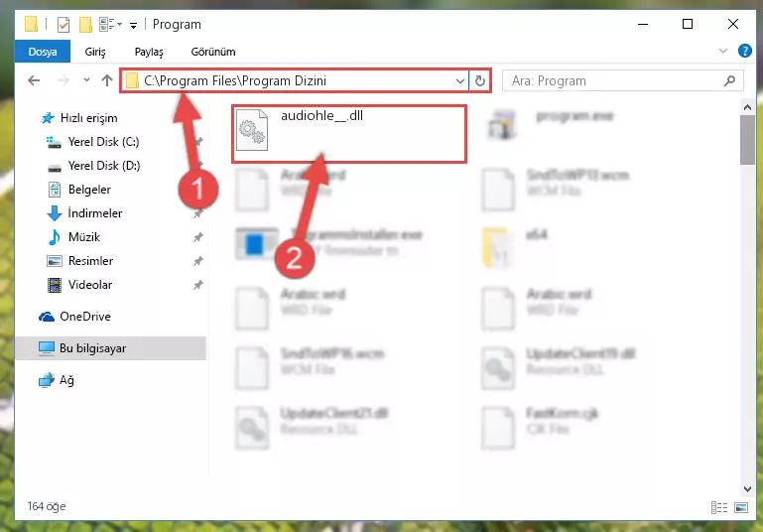Select OneDrive in navigation pane
This screenshot has height=532, width=763.
coord(84,317)
